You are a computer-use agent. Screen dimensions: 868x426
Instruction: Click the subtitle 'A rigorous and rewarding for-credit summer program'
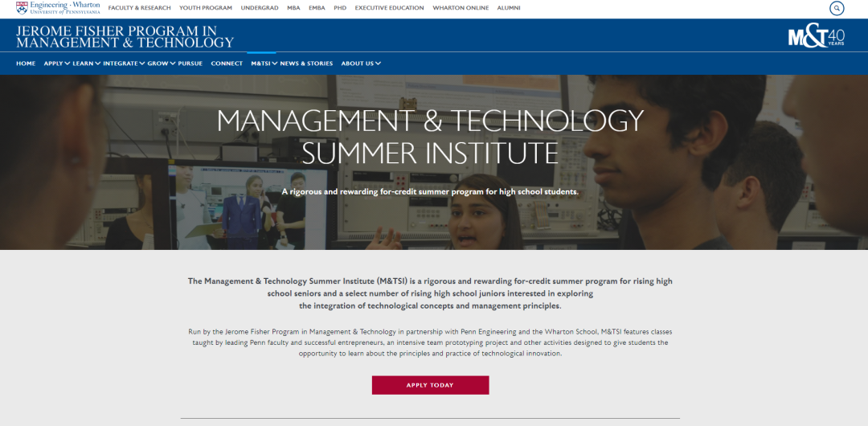[430, 191]
